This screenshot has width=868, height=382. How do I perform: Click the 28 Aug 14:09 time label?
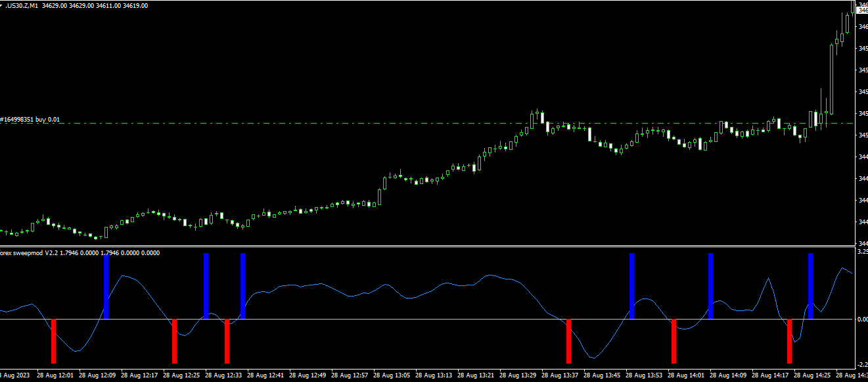(x=728, y=376)
